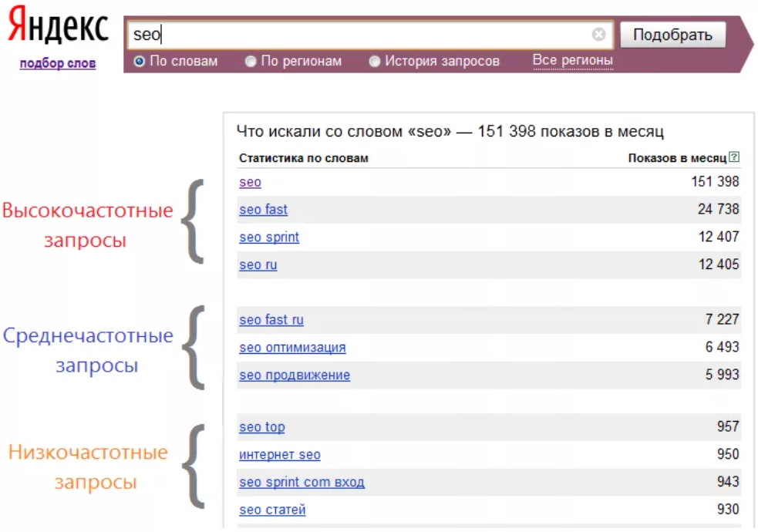Viewport: 758px width, 532px height.
Task: Clear the search field with the X icon
Action: click(x=598, y=34)
